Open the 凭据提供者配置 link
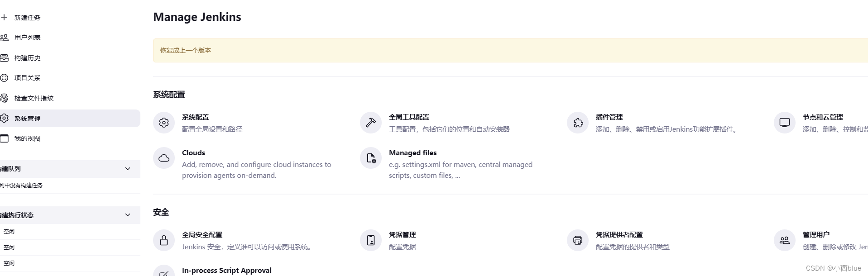868x276 pixels. 619,234
